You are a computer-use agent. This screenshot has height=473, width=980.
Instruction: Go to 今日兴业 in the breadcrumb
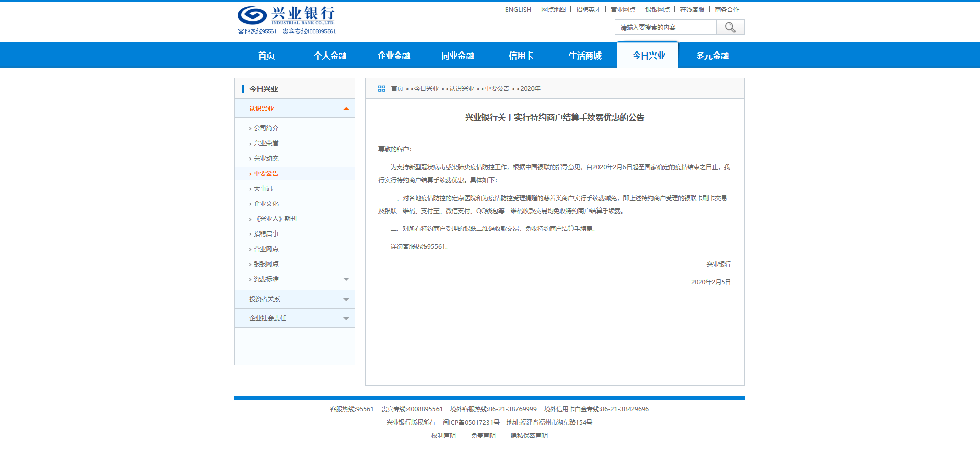[x=426, y=89]
